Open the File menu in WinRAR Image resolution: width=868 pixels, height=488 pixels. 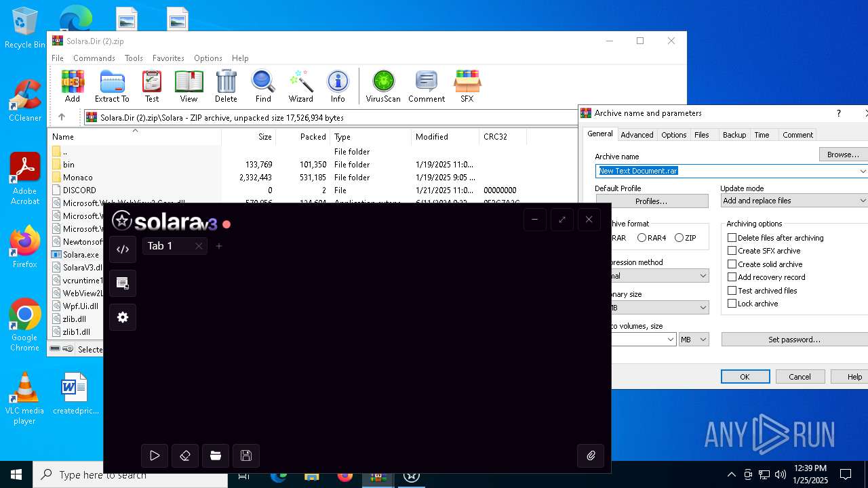pos(58,58)
